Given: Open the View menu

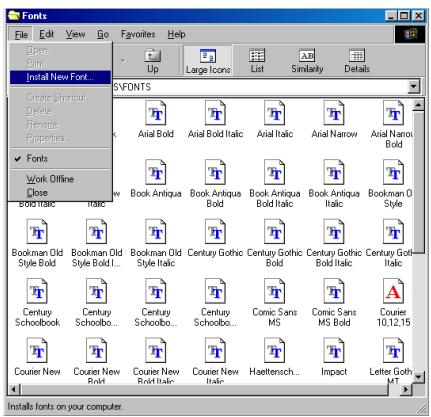Looking at the screenshot, I should [75, 34].
